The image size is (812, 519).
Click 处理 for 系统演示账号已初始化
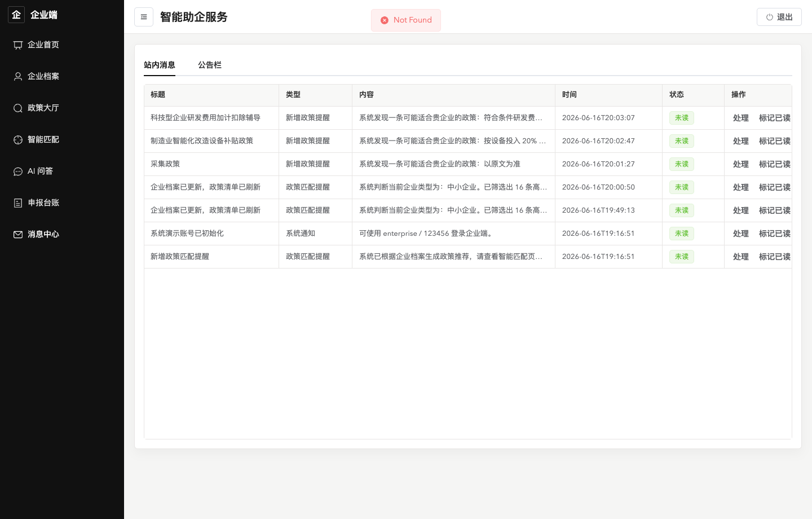click(740, 234)
